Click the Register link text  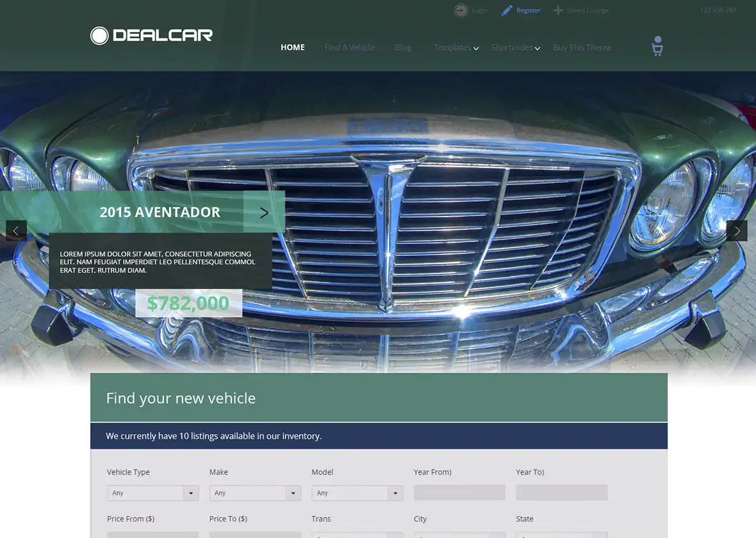tap(529, 10)
